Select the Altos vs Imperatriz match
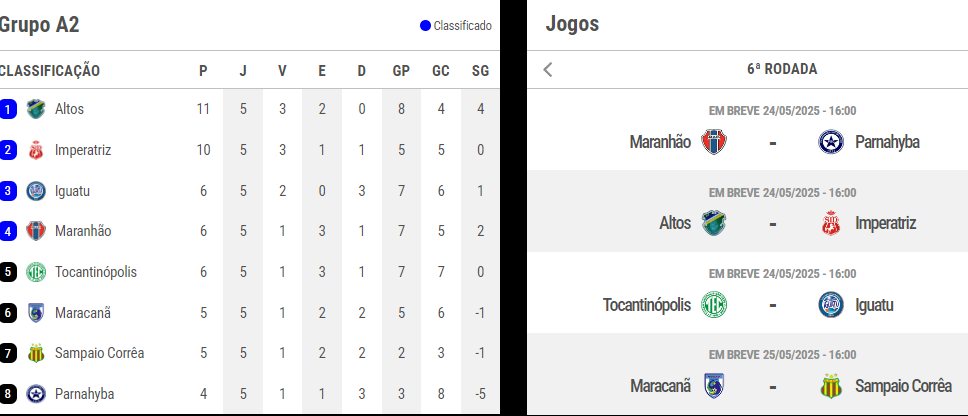 tap(748, 211)
